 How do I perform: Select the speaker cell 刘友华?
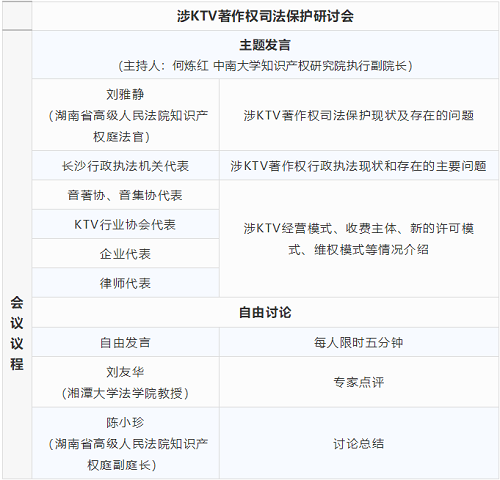click(125, 382)
